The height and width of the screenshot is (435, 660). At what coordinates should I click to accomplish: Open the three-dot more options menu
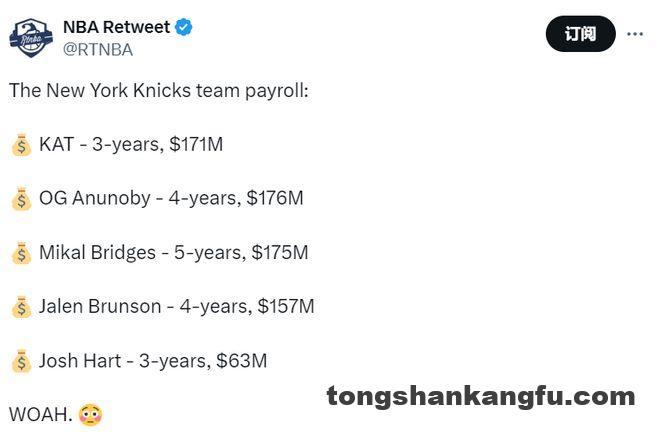pyautogui.click(x=635, y=34)
